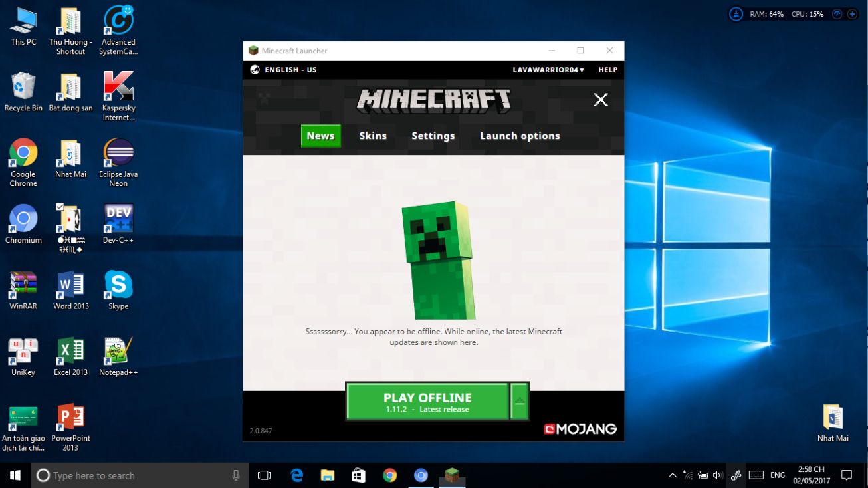The image size is (868, 488).
Task: Select the Dev-C++ desktop shortcut
Action: click(x=118, y=224)
